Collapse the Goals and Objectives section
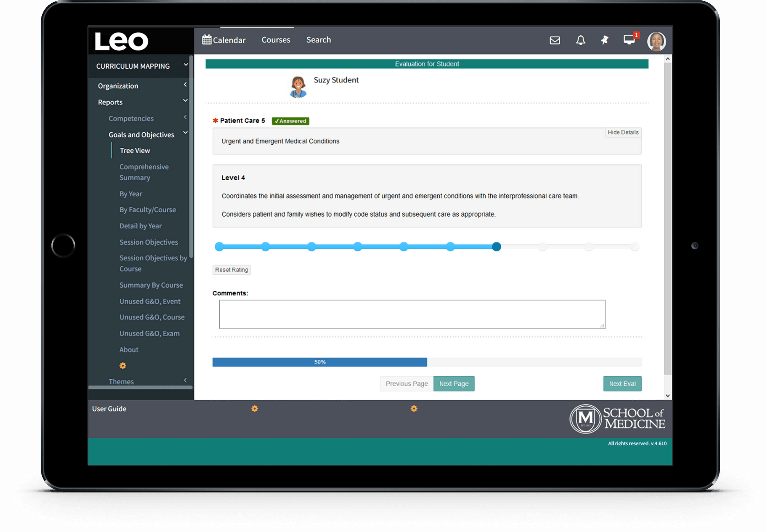Screen dimensions: 767x532 point(186,132)
